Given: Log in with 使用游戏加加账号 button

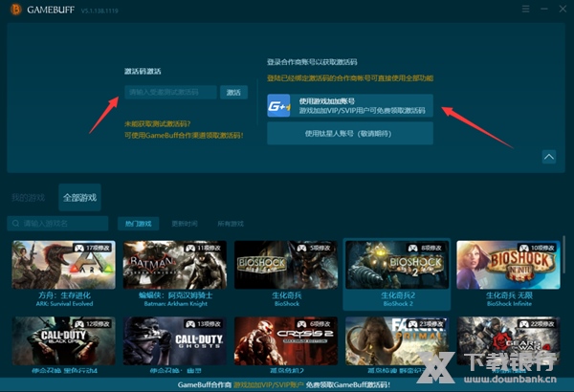Looking at the screenshot, I should click(x=350, y=105).
